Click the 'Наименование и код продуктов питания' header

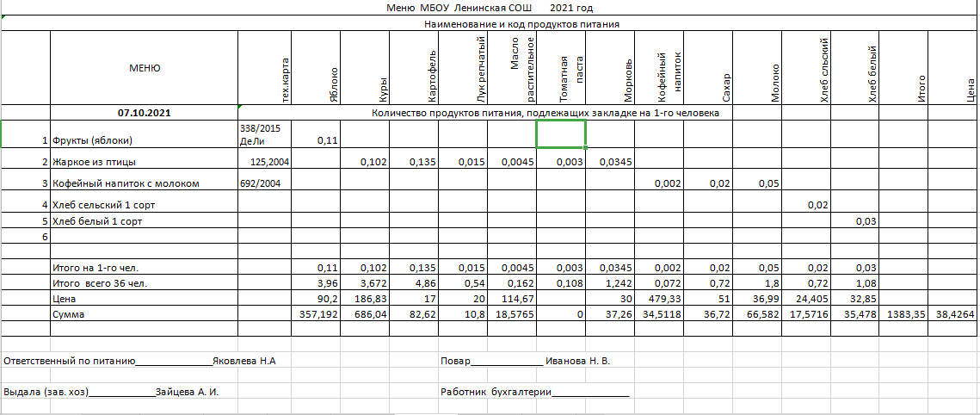[522, 25]
